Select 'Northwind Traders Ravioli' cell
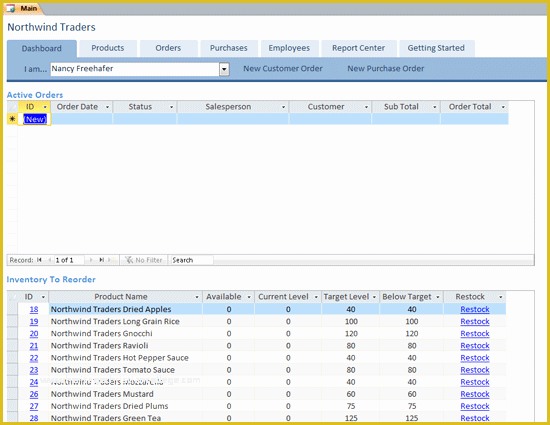Viewport: 550px width, 425px height. (x=126, y=346)
